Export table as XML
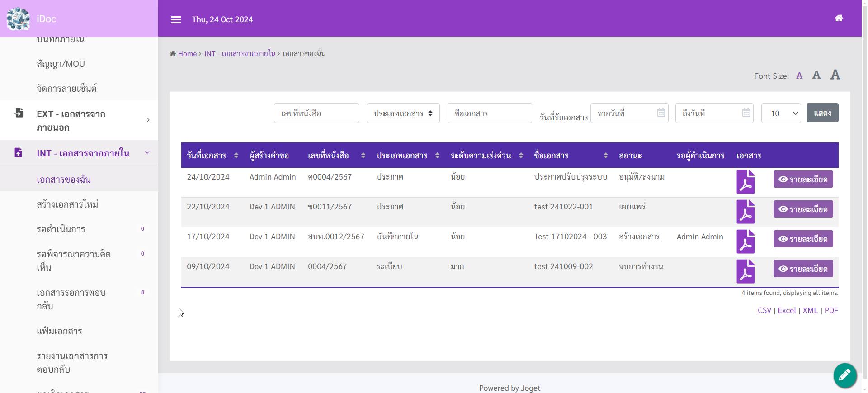This screenshot has height=393, width=868. click(x=810, y=310)
